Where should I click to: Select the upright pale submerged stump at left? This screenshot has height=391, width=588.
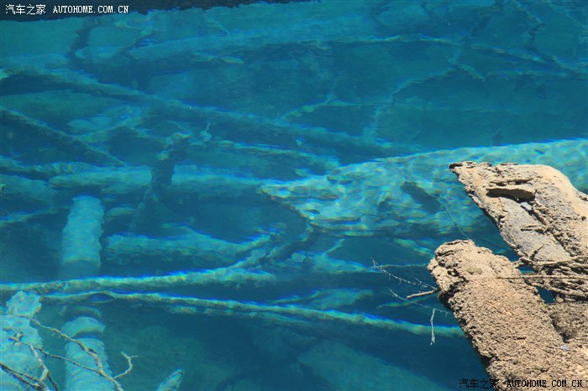click(x=82, y=235)
